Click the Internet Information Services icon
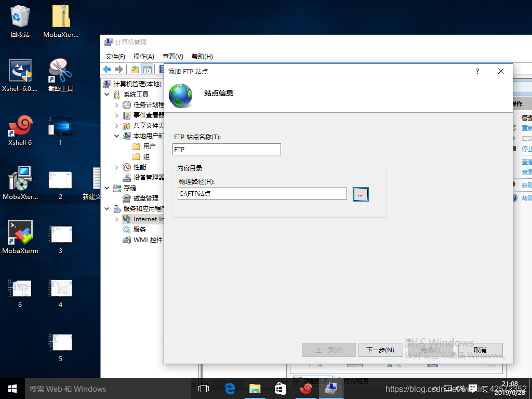Screen dimensions: 532x399 tap(127, 219)
